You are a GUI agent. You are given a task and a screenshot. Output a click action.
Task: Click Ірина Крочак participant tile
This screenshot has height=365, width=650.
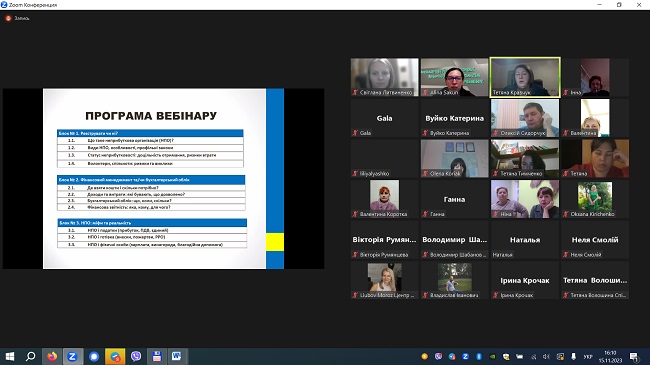525,280
